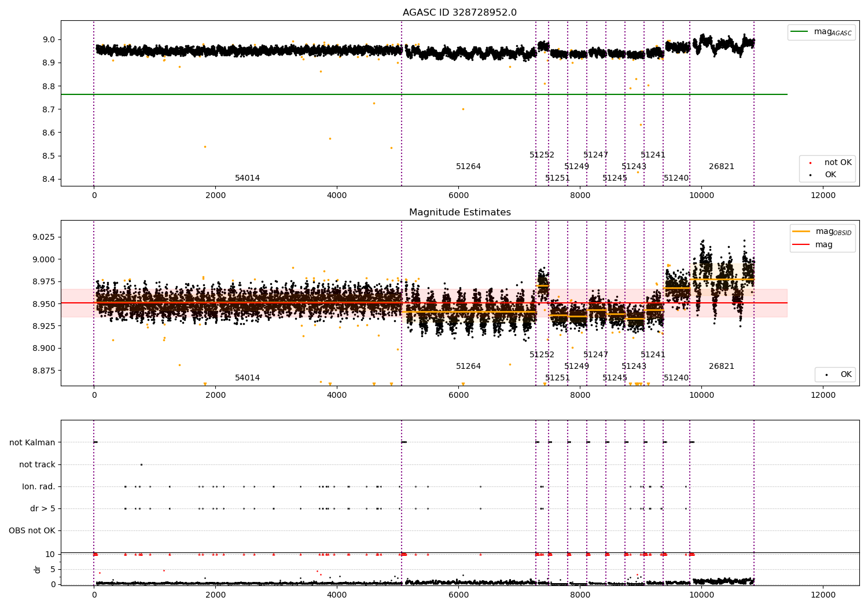Image resolution: width=868 pixels, height=608 pixels.
Task: Select green mag AGASC legend entry
Action: [x=822, y=32]
